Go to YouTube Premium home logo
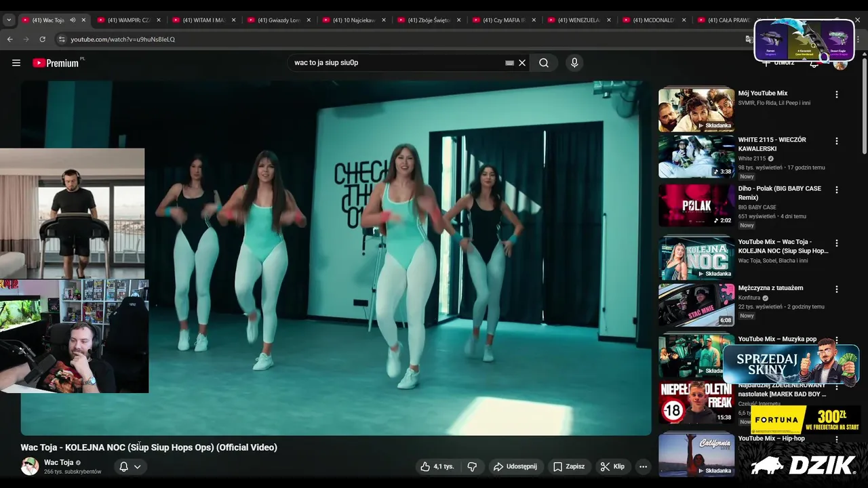The height and width of the screenshot is (488, 868). [x=56, y=63]
